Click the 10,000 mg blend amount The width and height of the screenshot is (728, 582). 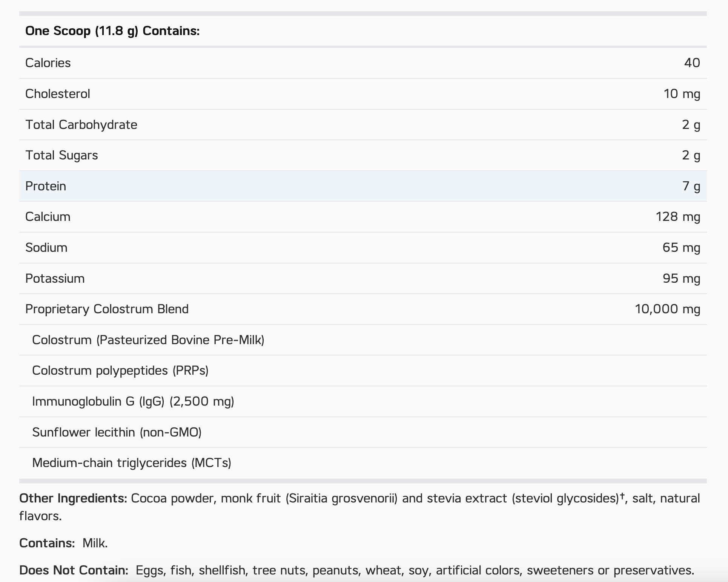[667, 309]
